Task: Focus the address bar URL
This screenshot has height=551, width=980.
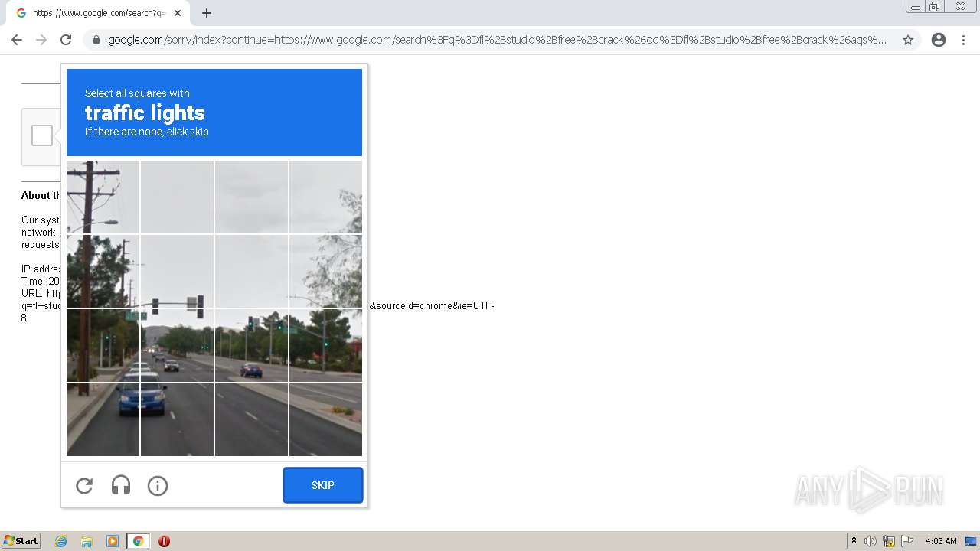Action: click(498, 40)
